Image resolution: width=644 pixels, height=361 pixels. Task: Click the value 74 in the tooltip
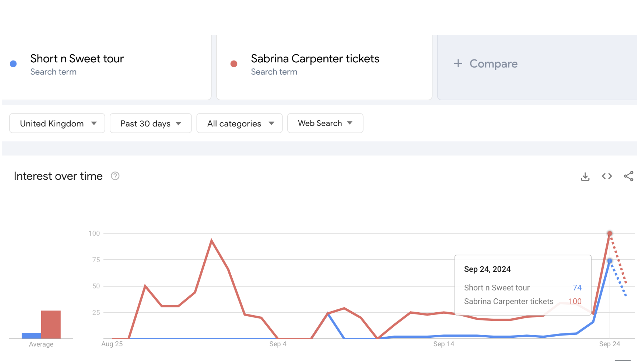[577, 288]
